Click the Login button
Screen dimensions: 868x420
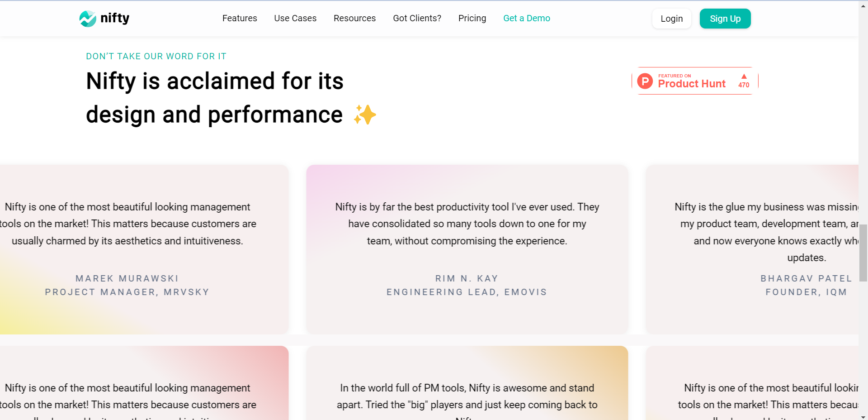click(671, 19)
